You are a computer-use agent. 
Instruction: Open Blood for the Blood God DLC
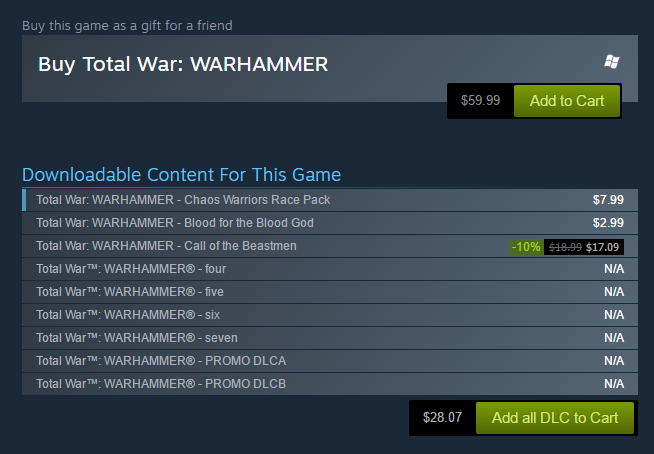[330, 223]
